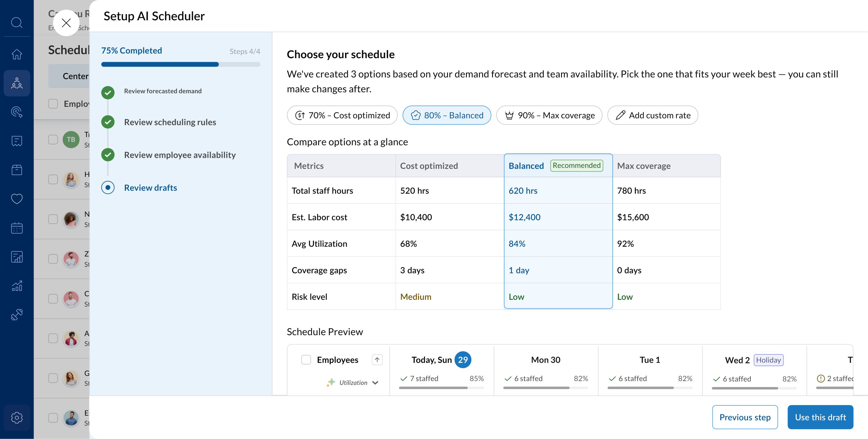Open the settings gear in the sidebar
Image resolution: width=868 pixels, height=439 pixels.
coord(17,417)
